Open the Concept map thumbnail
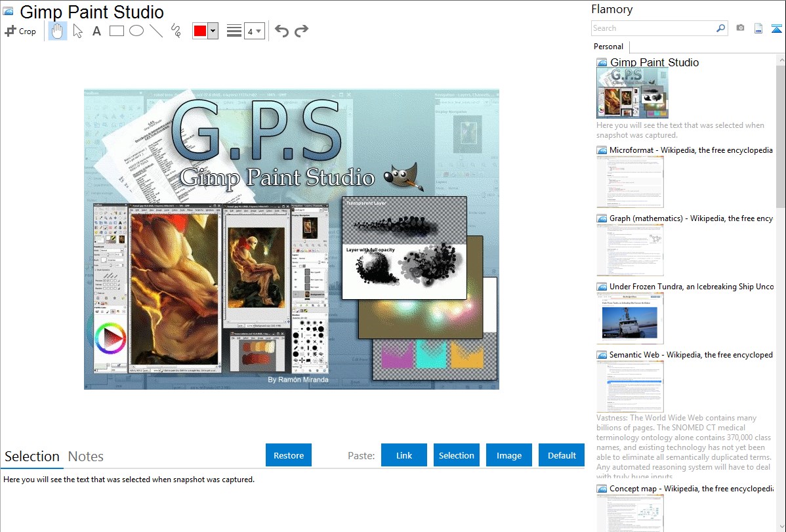 point(630,514)
